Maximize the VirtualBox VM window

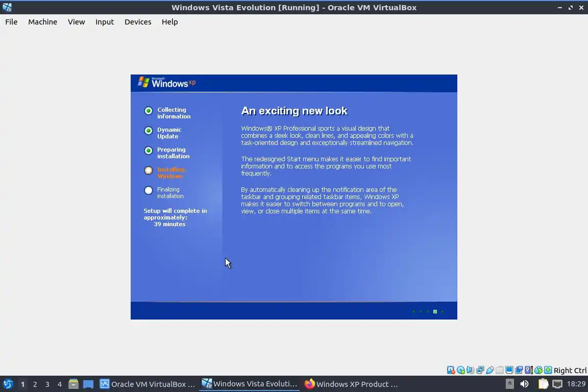pyautogui.click(x=570, y=8)
